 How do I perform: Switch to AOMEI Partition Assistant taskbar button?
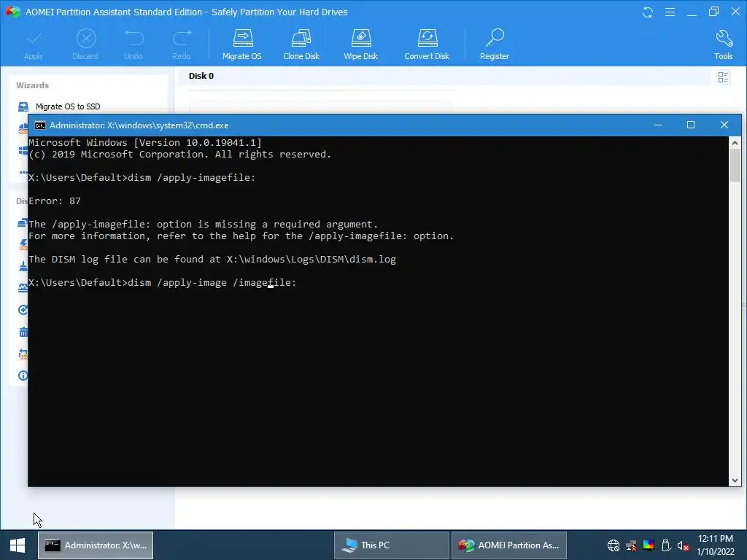508,545
